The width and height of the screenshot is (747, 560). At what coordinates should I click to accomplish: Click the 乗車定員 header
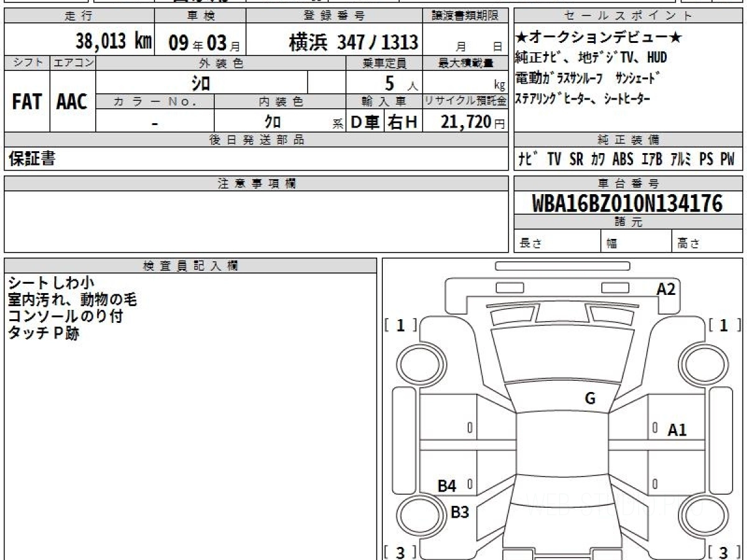(x=384, y=63)
